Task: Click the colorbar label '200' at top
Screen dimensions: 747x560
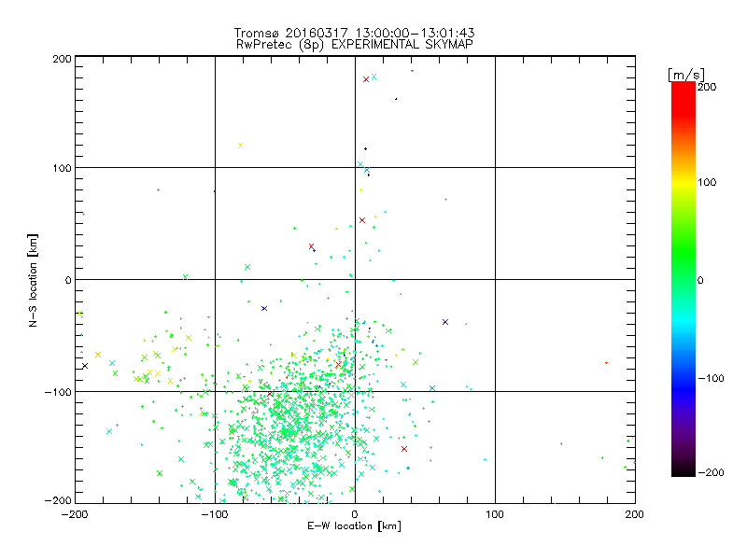Action: click(x=707, y=87)
